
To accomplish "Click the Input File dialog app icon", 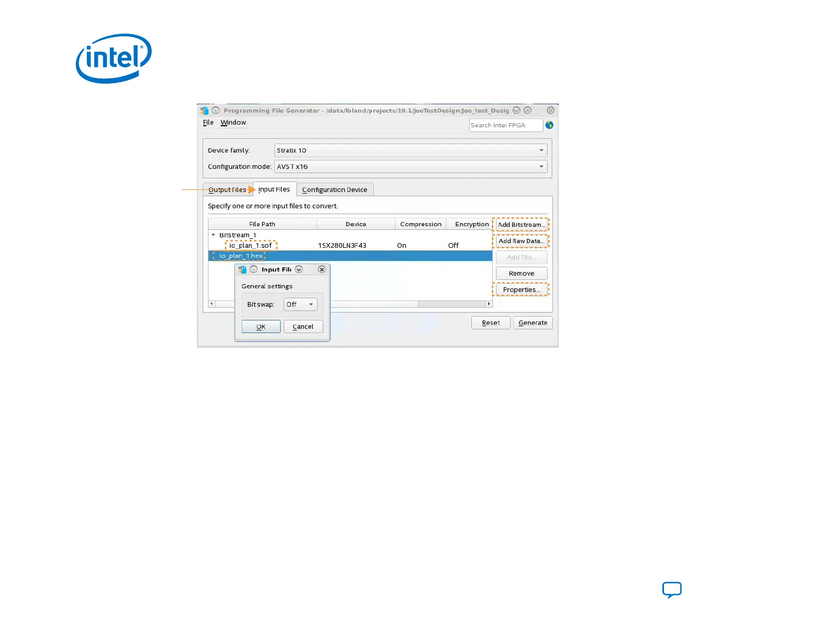I will click(242, 269).
